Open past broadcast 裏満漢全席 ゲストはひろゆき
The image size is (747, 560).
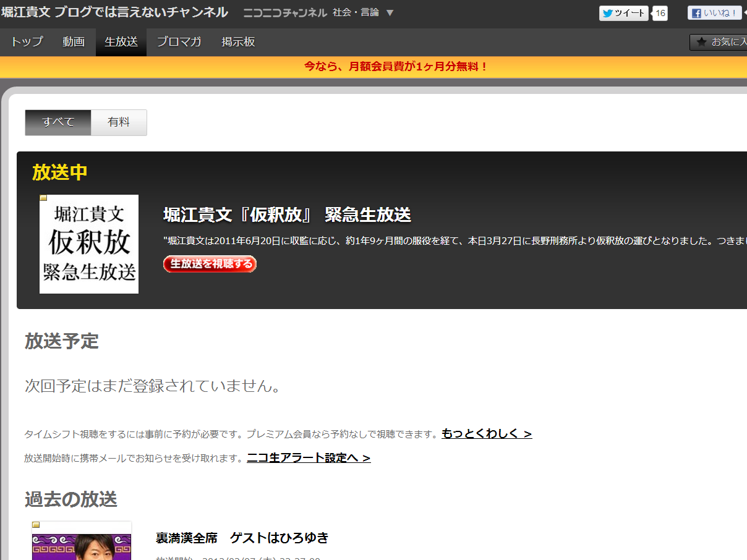pyautogui.click(x=242, y=538)
